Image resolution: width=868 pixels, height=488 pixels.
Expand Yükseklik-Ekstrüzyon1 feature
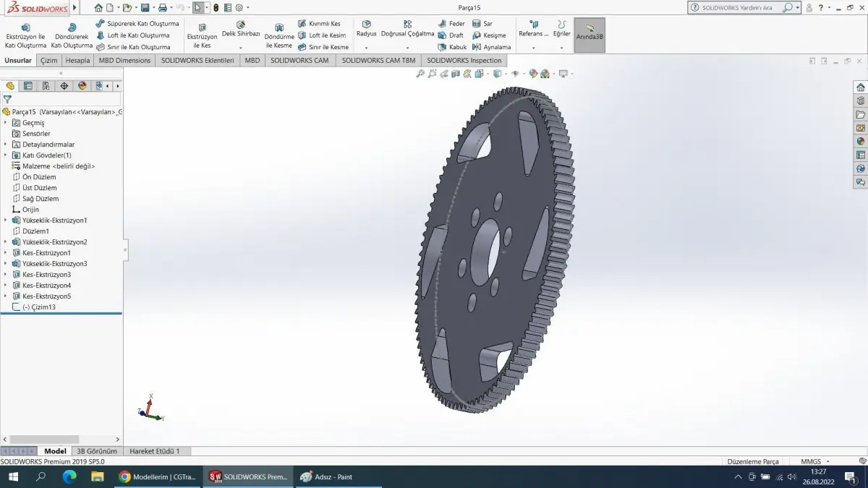coord(6,221)
